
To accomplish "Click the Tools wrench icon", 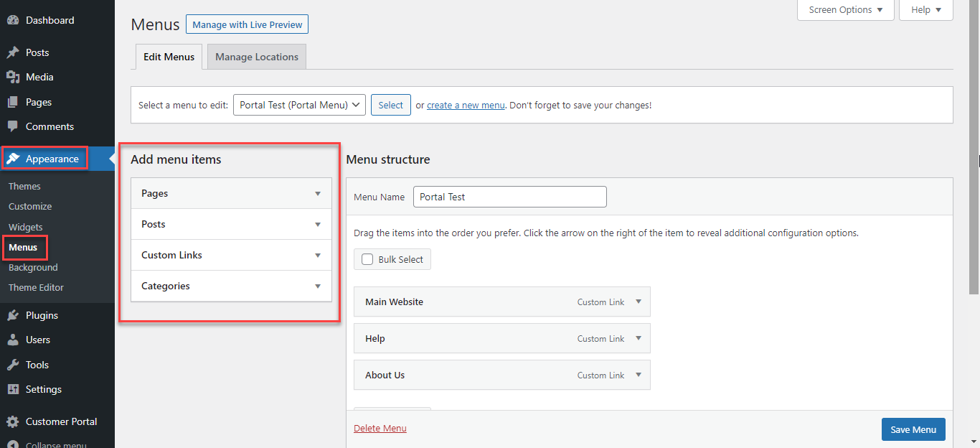I will tap(13, 365).
